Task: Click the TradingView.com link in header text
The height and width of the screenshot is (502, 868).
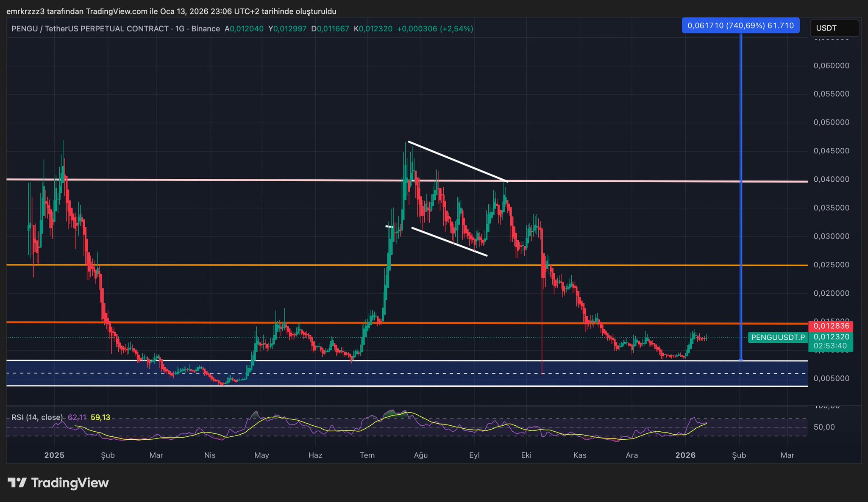Action: pyautogui.click(x=117, y=11)
